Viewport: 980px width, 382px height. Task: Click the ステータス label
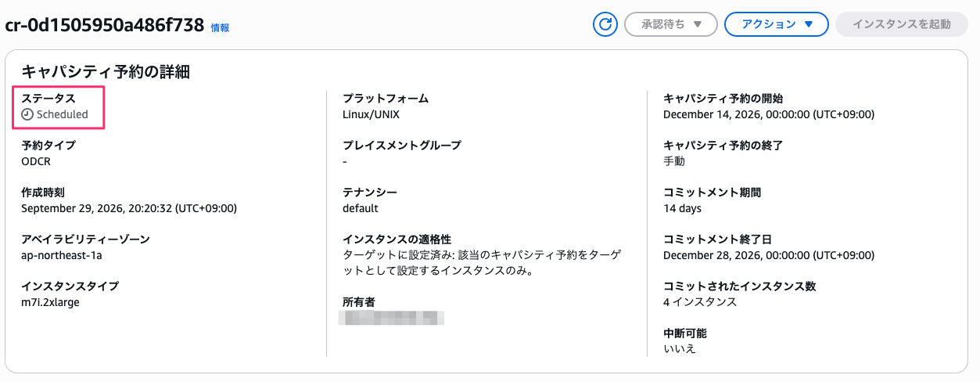click(48, 99)
